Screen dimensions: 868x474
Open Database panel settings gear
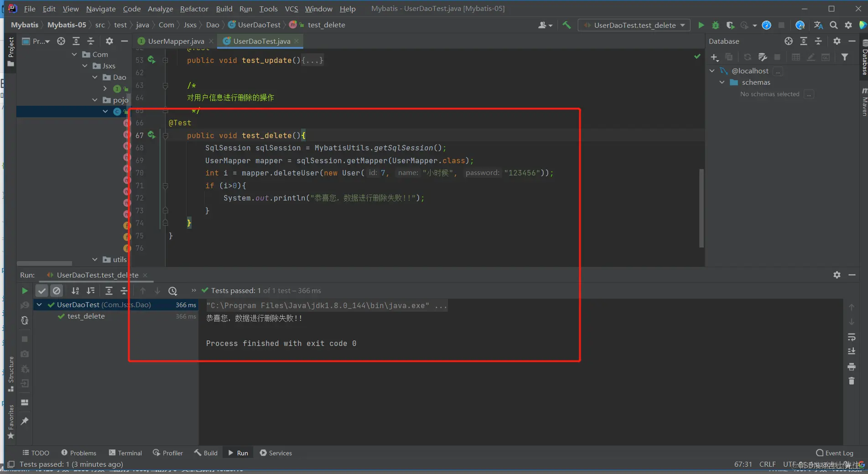click(x=837, y=41)
